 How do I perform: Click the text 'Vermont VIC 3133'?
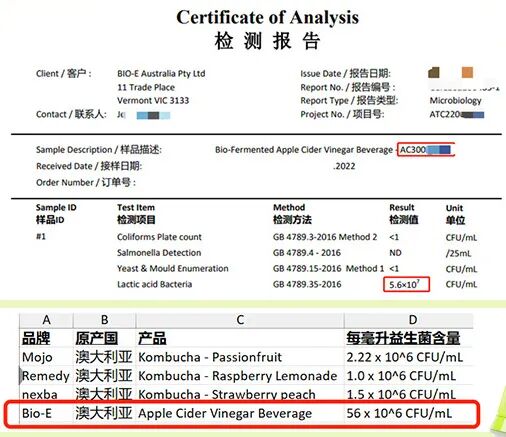[x=153, y=101]
